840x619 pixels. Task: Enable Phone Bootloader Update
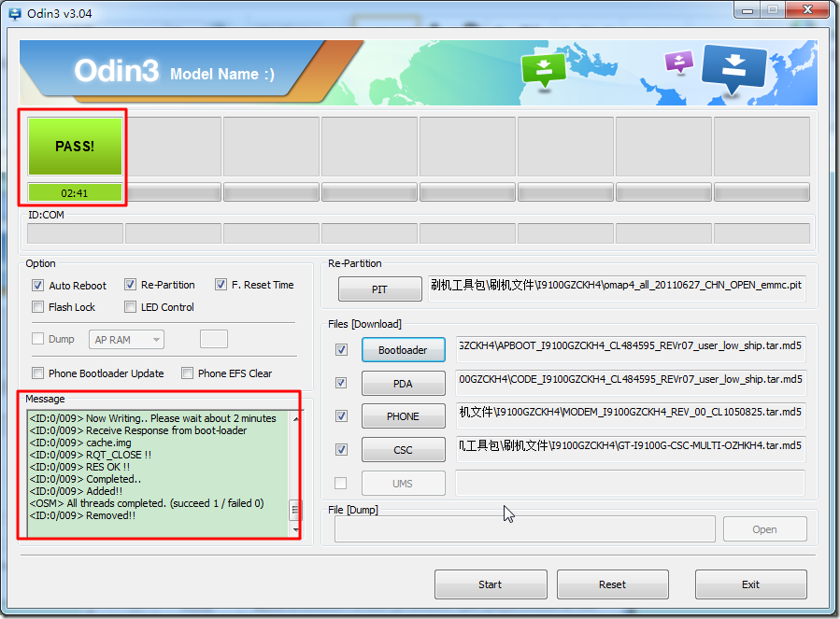click(x=37, y=373)
